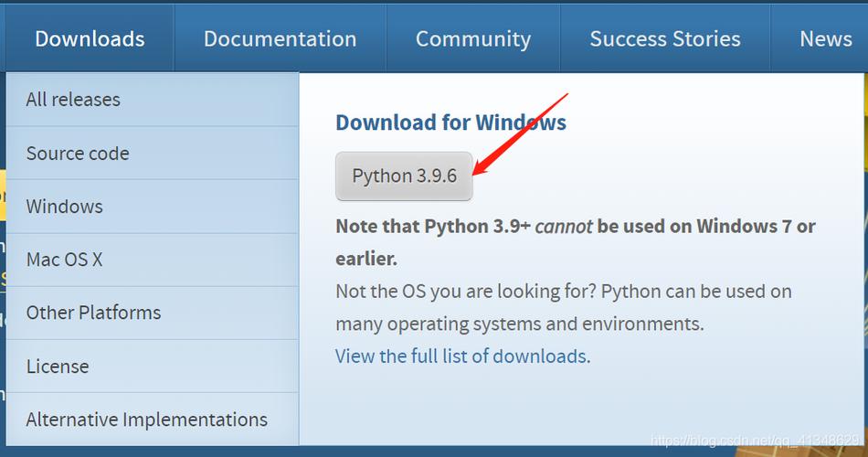Open the Success Stories navigation tab
Image resolution: width=868 pixels, height=457 pixels.
point(665,38)
